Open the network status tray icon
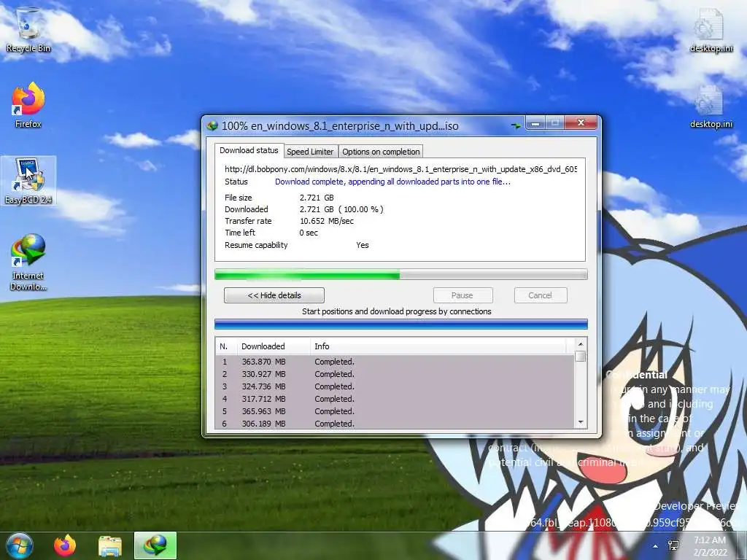This screenshot has height=560, width=747. pyautogui.click(x=673, y=545)
